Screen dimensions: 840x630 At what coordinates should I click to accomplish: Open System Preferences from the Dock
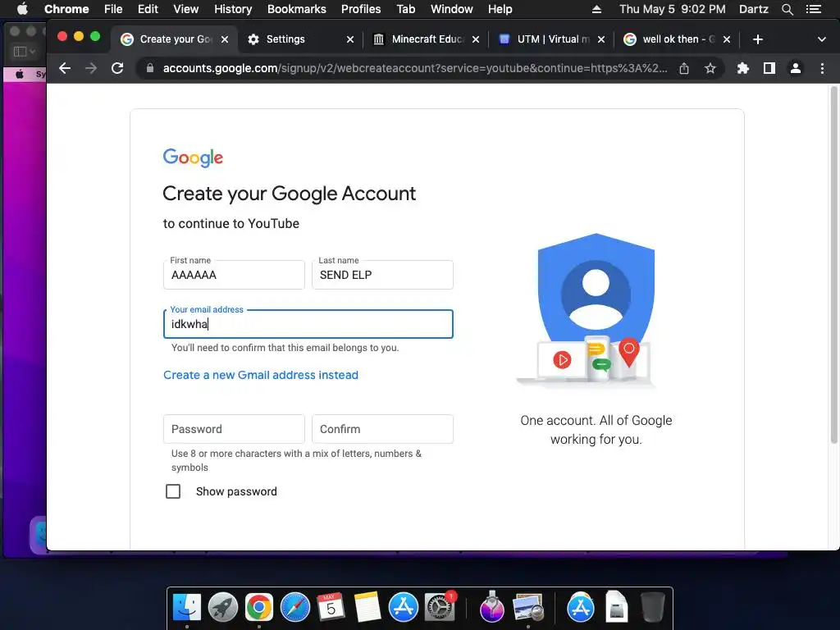coord(440,608)
